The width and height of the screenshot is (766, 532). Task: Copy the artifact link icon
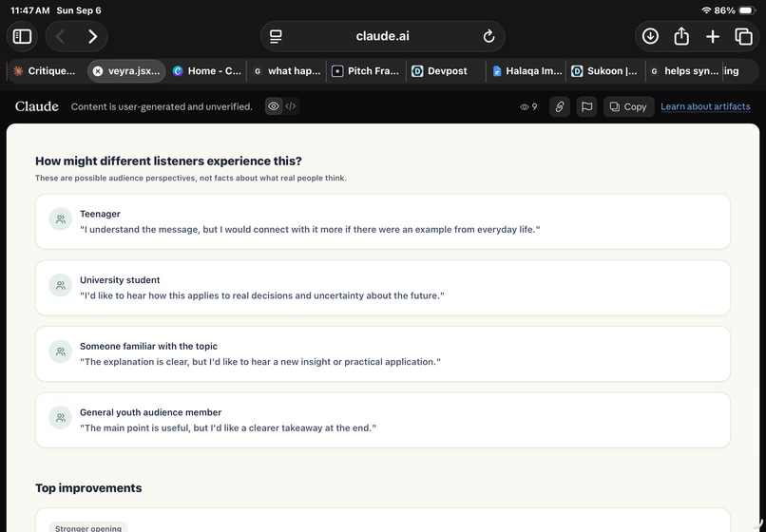pyautogui.click(x=560, y=106)
